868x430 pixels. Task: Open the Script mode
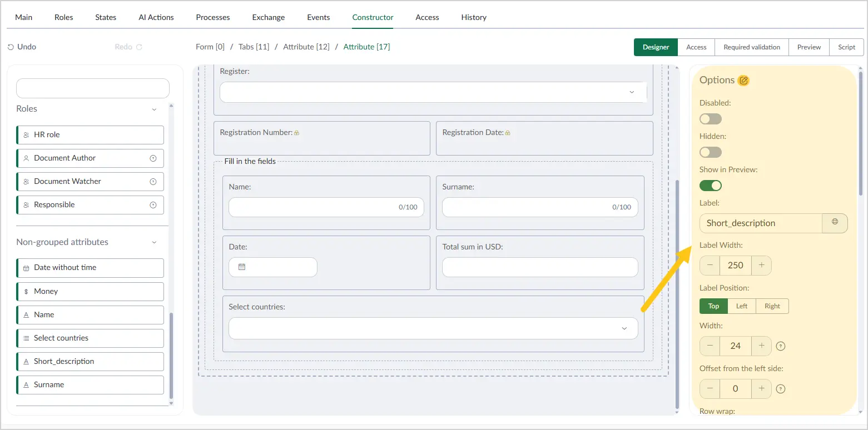click(x=846, y=47)
